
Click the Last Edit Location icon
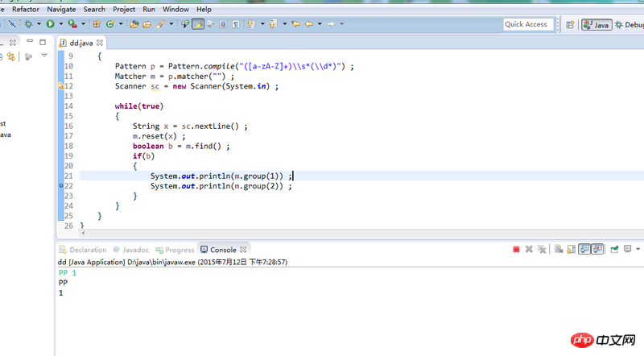pyautogui.click(x=295, y=24)
